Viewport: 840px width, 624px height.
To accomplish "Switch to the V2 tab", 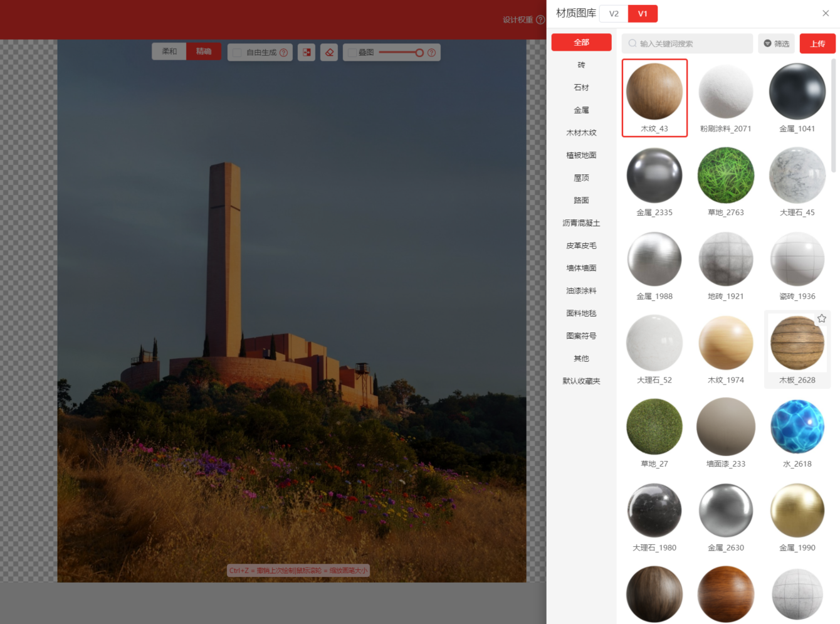I will pos(614,14).
